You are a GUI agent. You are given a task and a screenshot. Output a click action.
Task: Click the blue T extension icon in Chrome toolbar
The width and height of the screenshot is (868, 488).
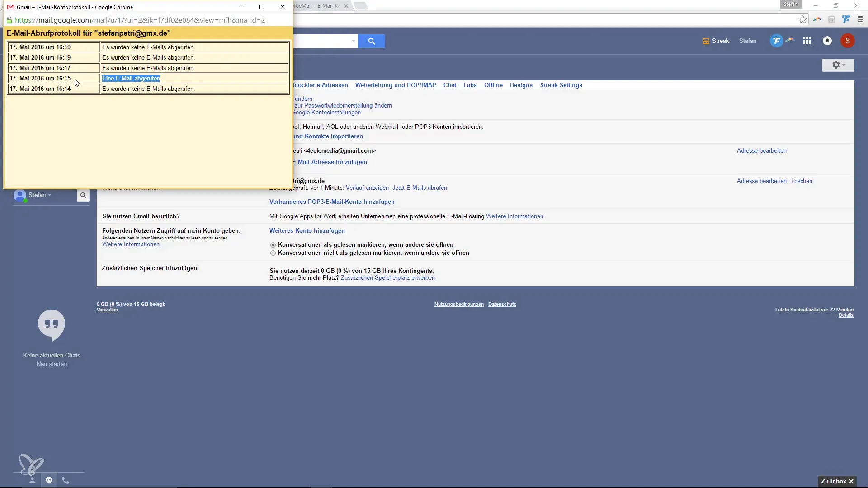click(846, 19)
